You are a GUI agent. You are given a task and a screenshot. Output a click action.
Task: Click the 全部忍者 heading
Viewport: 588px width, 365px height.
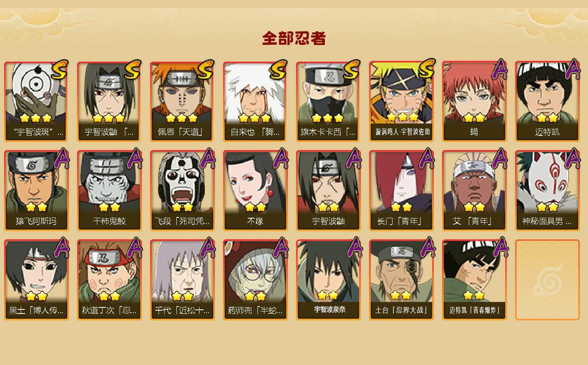(294, 39)
